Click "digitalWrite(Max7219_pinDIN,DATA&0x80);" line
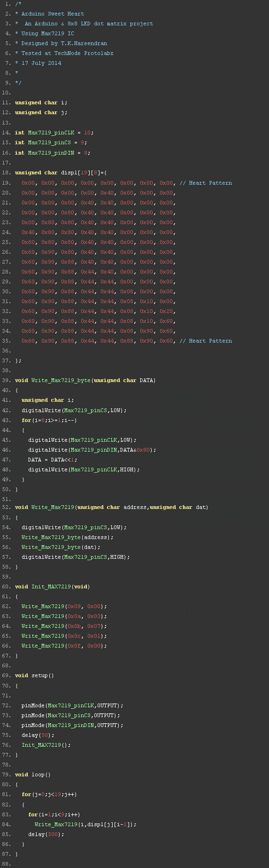 [92, 450]
